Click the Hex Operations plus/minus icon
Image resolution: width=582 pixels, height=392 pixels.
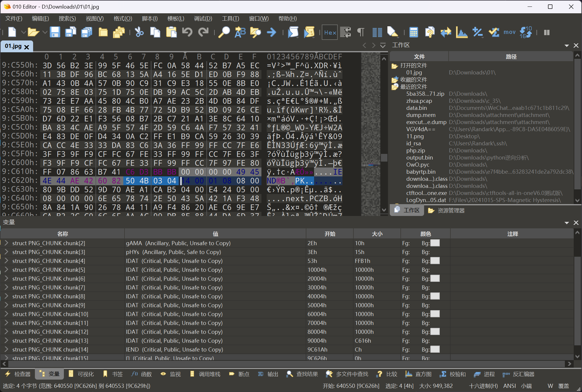[478, 32]
